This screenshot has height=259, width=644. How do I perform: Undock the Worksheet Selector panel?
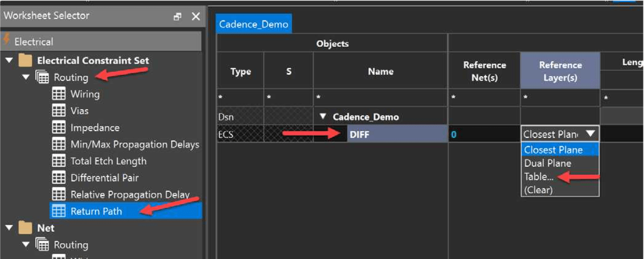coord(177,16)
